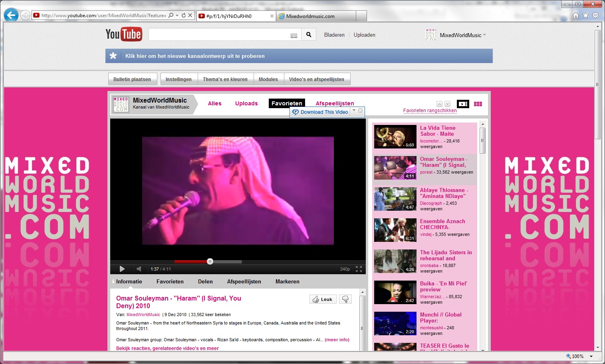605x364 pixels.
Task: Click Download This Video button
Action: [320, 112]
